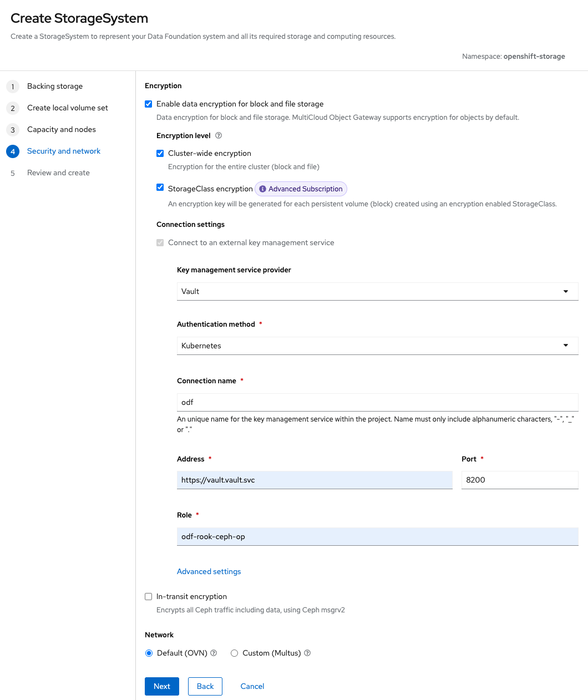The image size is (588, 700).
Task: Open Key management service provider dropdown
Action: [377, 291]
